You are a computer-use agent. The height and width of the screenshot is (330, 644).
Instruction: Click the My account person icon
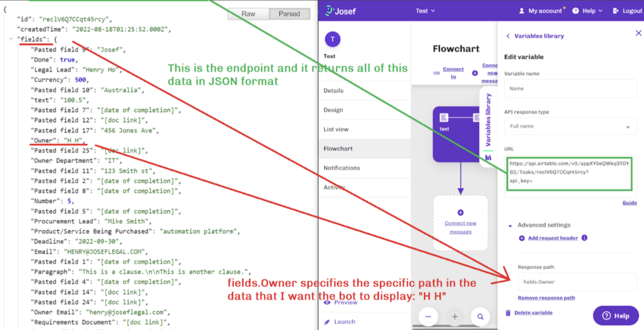tap(522, 11)
